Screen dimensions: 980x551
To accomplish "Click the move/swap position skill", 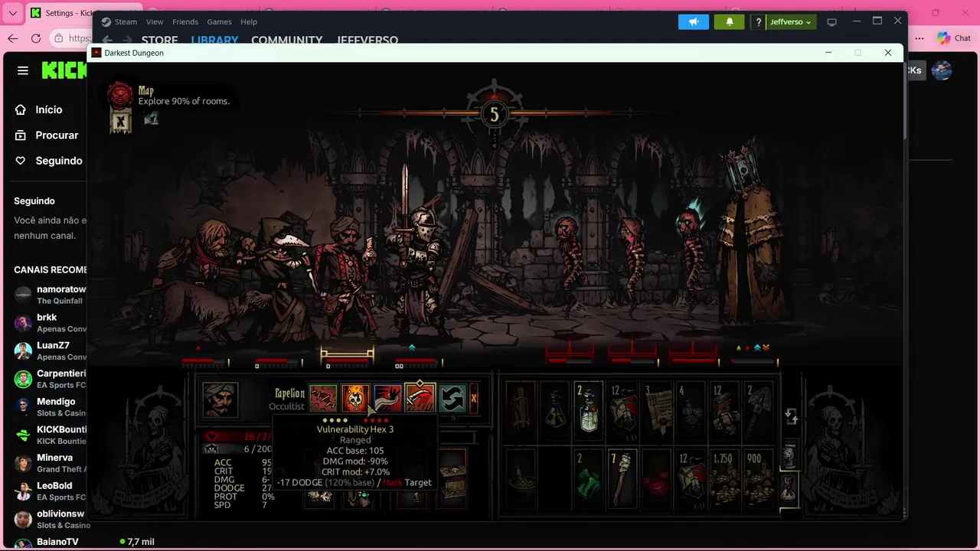I will (452, 399).
